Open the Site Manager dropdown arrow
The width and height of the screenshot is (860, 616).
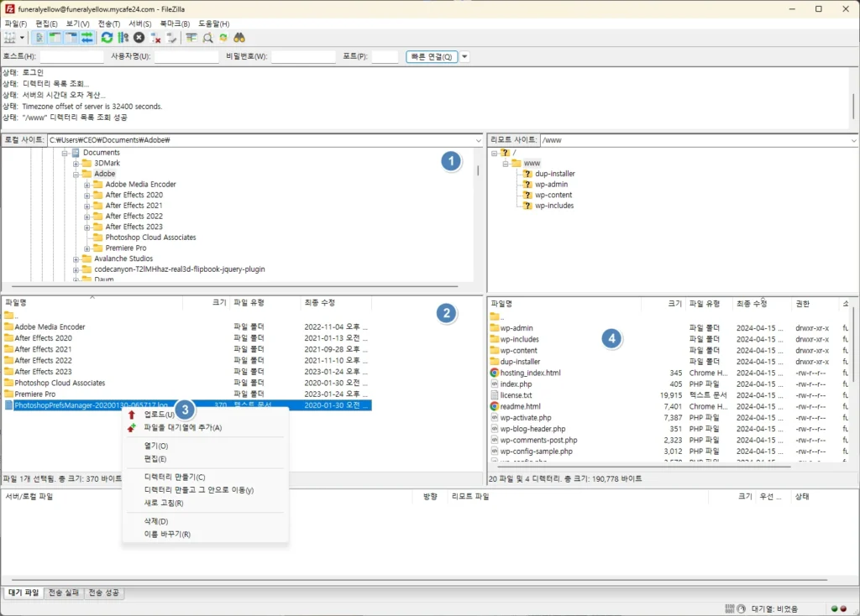(x=22, y=38)
